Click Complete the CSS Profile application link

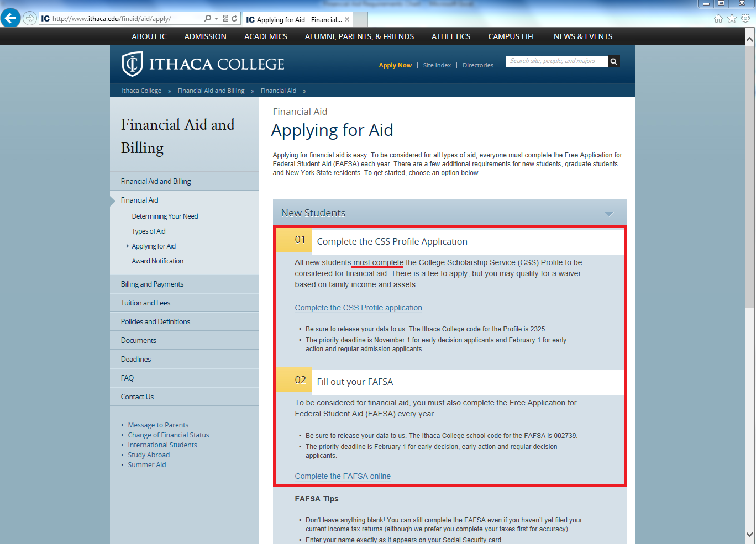[x=359, y=308]
